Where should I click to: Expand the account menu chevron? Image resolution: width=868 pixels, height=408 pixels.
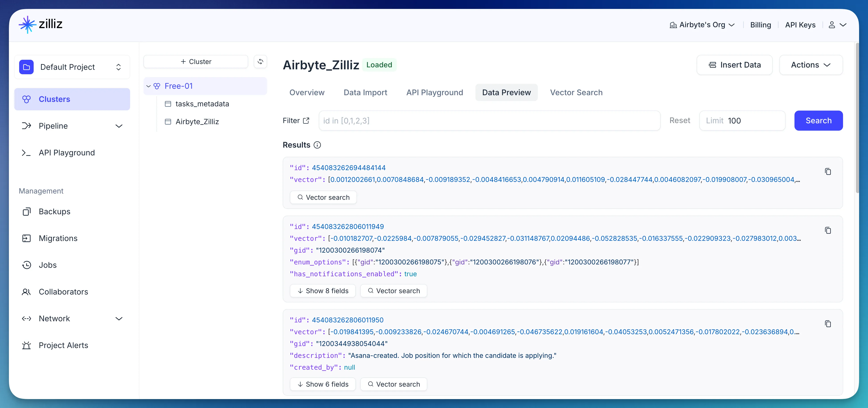[843, 25]
